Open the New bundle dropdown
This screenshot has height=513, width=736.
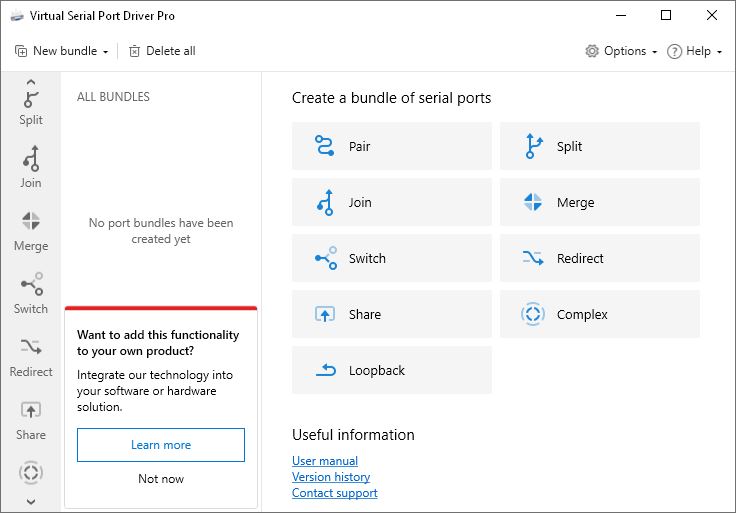point(62,51)
